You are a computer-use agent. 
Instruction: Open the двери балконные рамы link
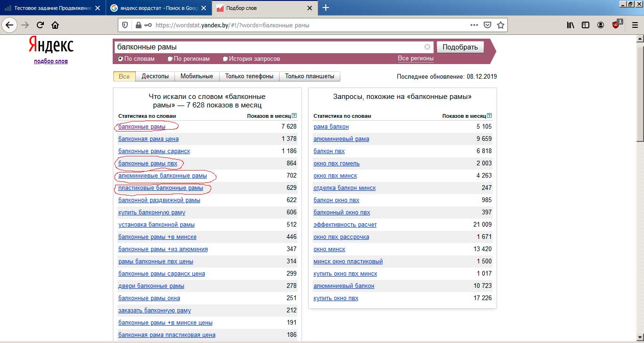(151, 286)
